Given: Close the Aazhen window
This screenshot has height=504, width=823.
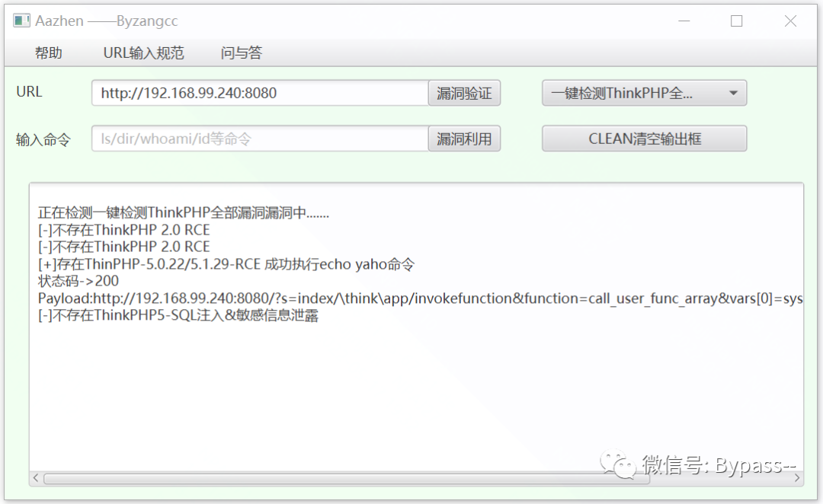Looking at the screenshot, I should (x=790, y=21).
